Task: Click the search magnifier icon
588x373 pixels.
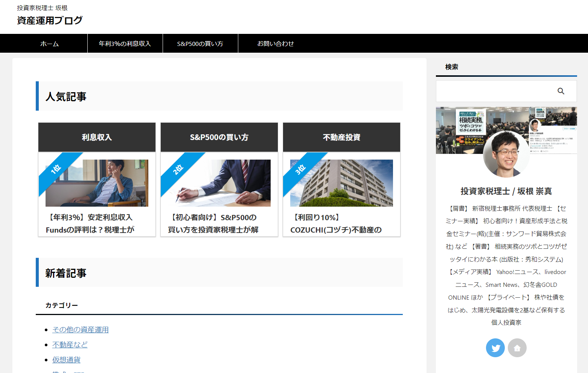Action: coord(561,91)
